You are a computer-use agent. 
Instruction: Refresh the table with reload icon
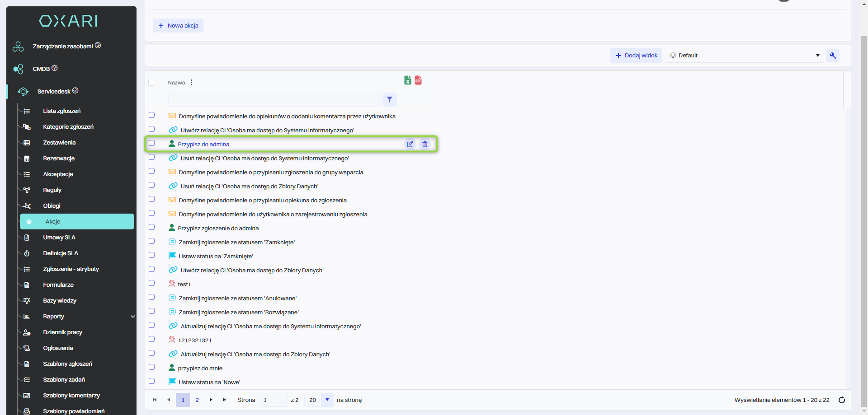tap(842, 400)
